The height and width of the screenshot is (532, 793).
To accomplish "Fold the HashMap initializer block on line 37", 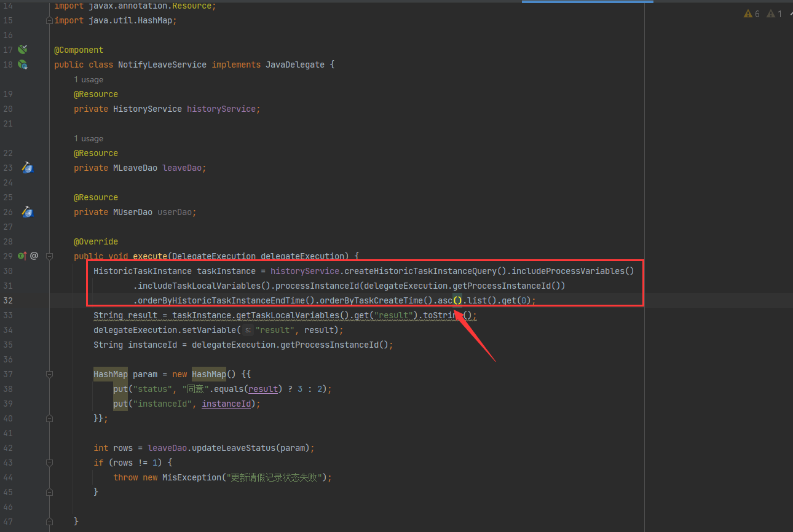I will click(x=49, y=374).
